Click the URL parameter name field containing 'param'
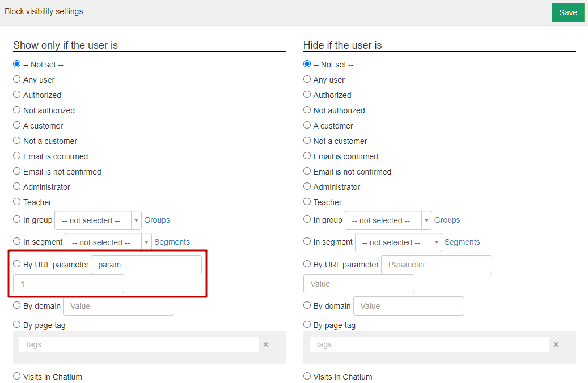The height and width of the screenshot is (383, 588). click(146, 265)
